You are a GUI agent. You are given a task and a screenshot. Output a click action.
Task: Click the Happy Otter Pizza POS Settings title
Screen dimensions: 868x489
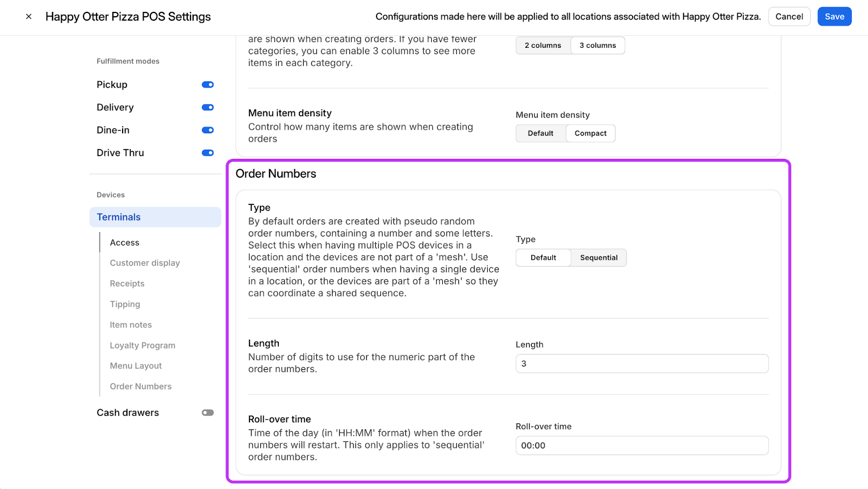(x=128, y=17)
